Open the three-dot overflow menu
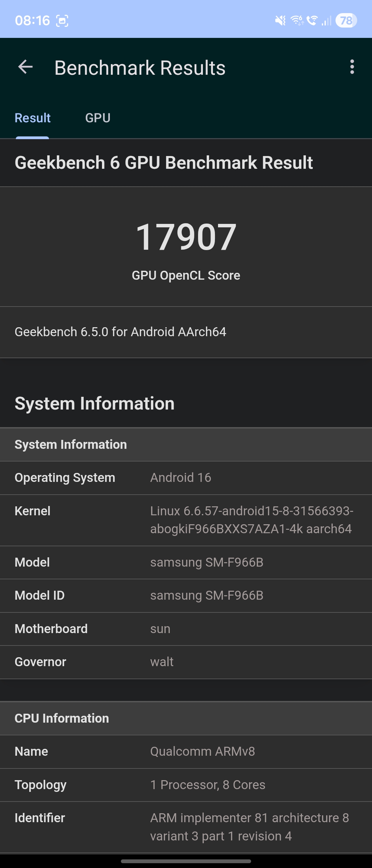Image resolution: width=372 pixels, height=868 pixels. pos(352,67)
